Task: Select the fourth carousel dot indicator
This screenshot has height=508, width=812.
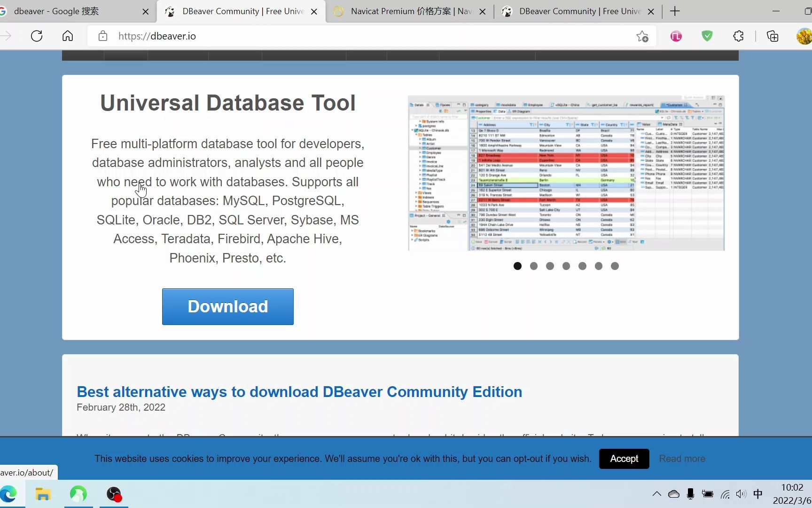Action: (566, 266)
